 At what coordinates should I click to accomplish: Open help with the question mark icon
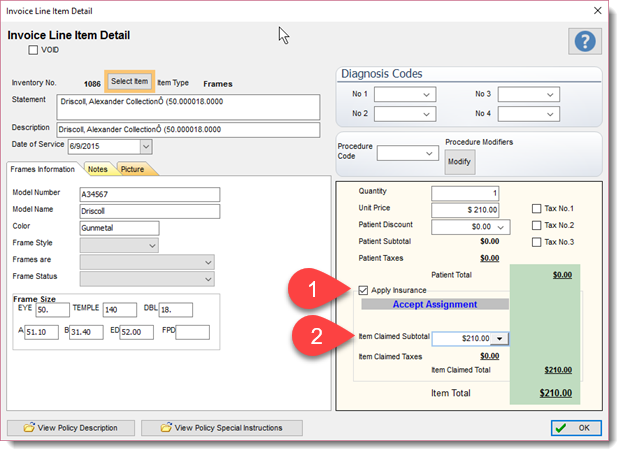585,41
